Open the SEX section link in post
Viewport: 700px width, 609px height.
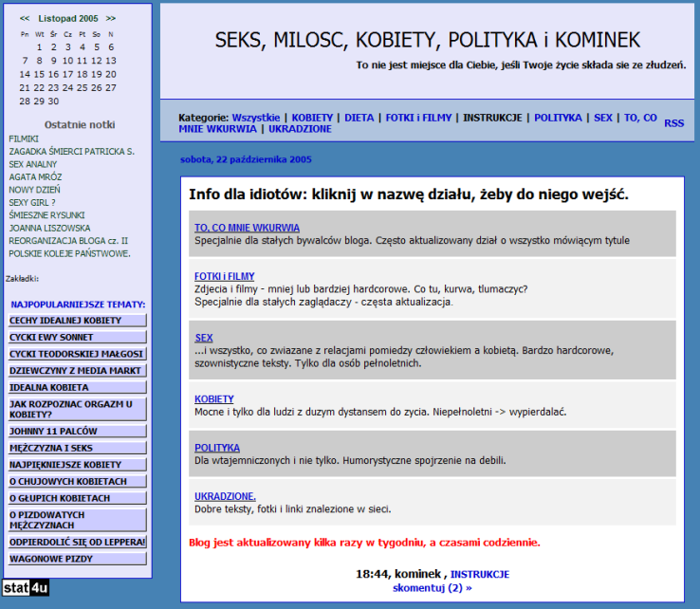(204, 338)
